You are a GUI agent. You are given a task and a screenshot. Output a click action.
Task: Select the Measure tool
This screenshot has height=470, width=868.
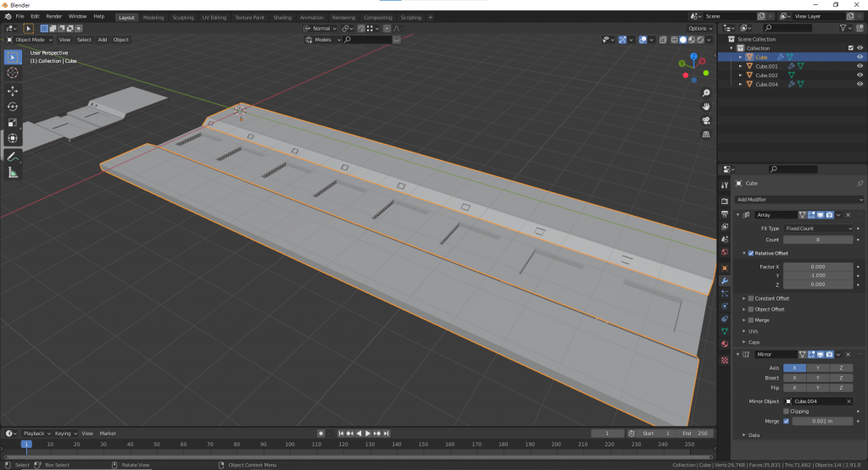tap(13, 173)
